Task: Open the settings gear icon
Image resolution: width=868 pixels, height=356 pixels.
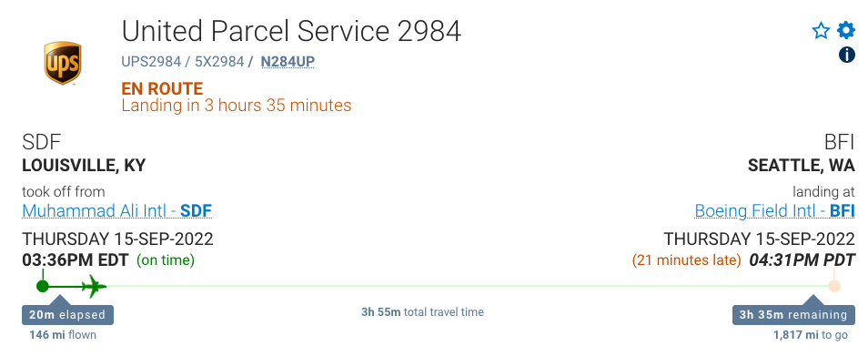Action: click(x=846, y=30)
